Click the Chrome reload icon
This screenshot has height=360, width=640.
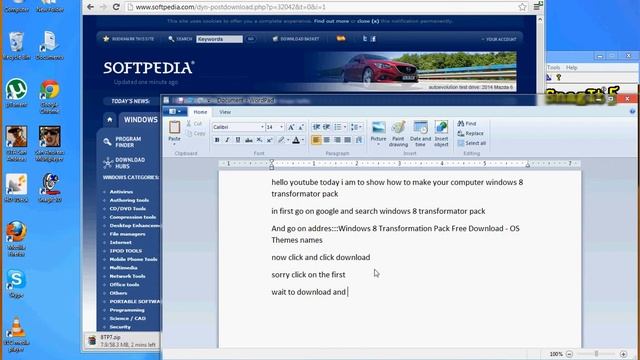coord(116,7)
